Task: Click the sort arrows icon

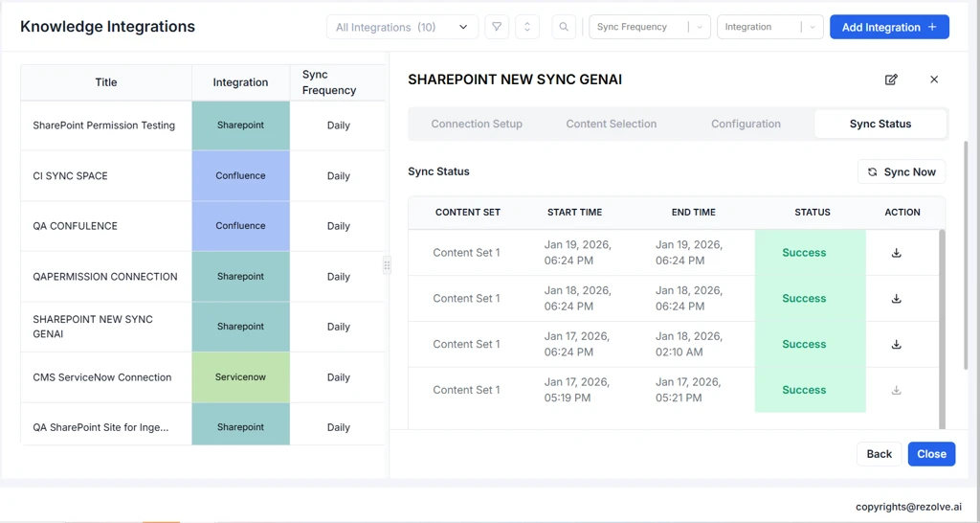Action: [527, 27]
